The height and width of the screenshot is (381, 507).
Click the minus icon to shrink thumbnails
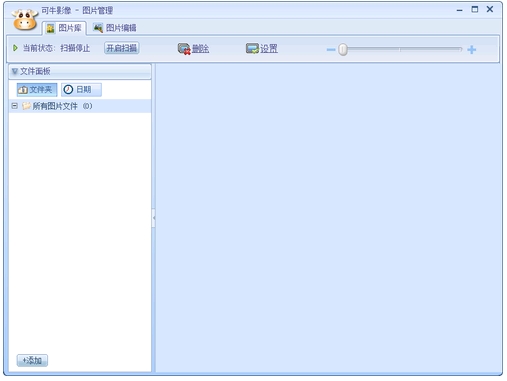(x=331, y=50)
